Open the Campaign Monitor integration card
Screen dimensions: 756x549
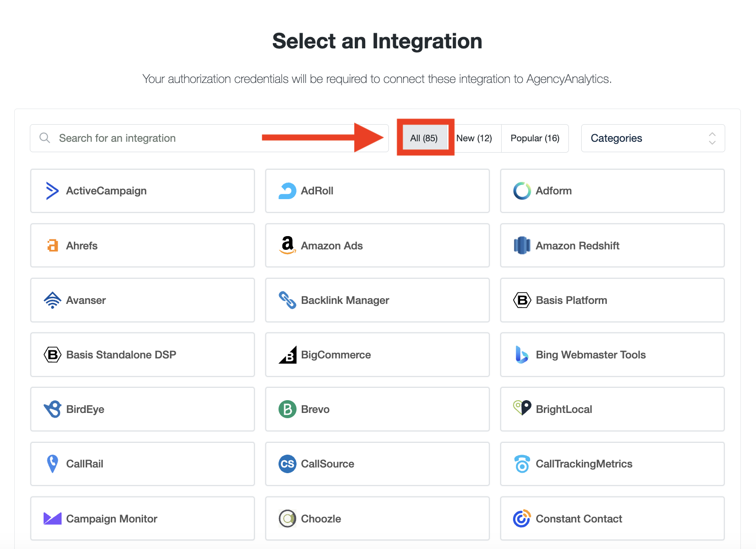[143, 519]
